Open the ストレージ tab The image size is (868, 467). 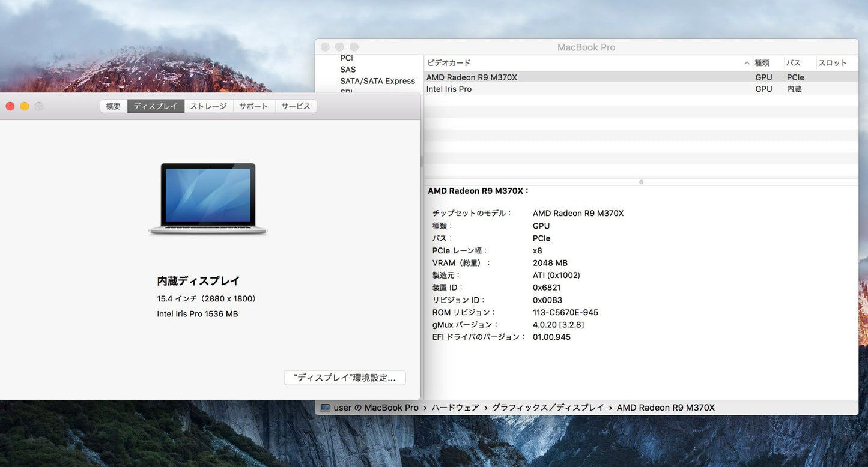point(208,106)
